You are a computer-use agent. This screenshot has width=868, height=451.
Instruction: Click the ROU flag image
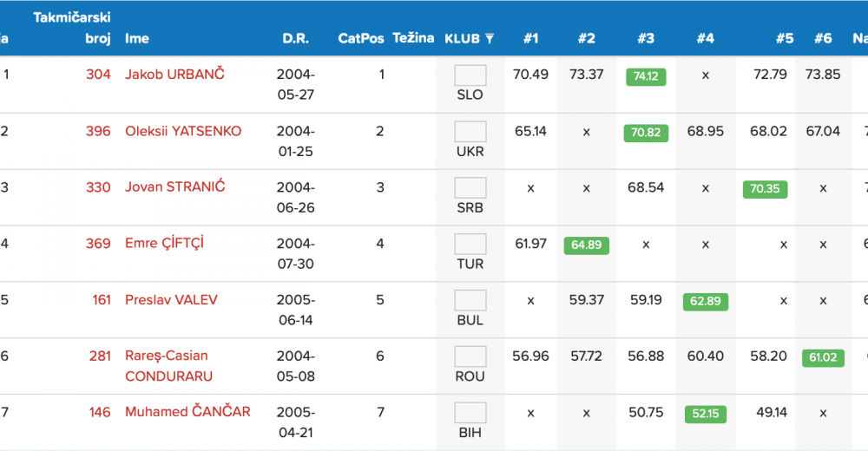470,357
